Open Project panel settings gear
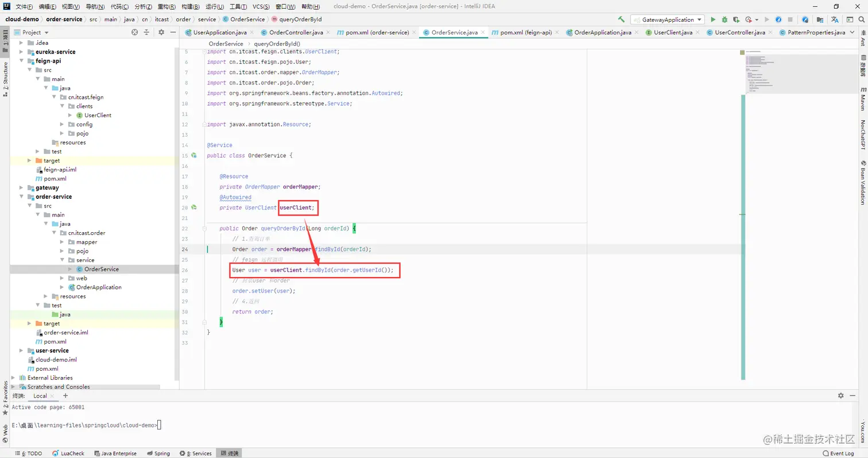Image resolution: width=868 pixels, height=458 pixels. [161, 32]
